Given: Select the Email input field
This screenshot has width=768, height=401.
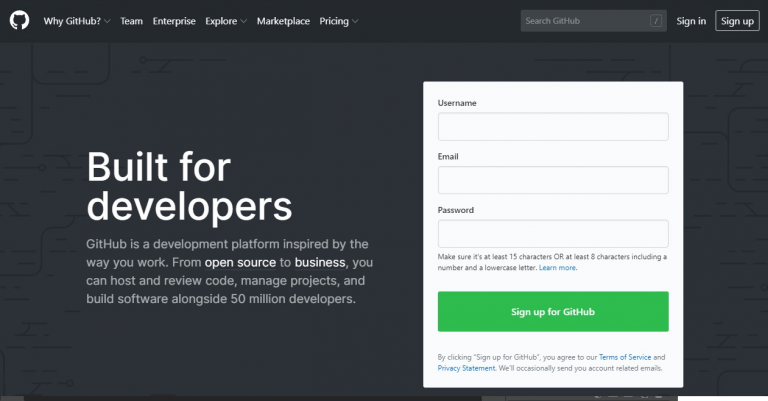Looking at the screenshot, I should click(x=553, y=180).
